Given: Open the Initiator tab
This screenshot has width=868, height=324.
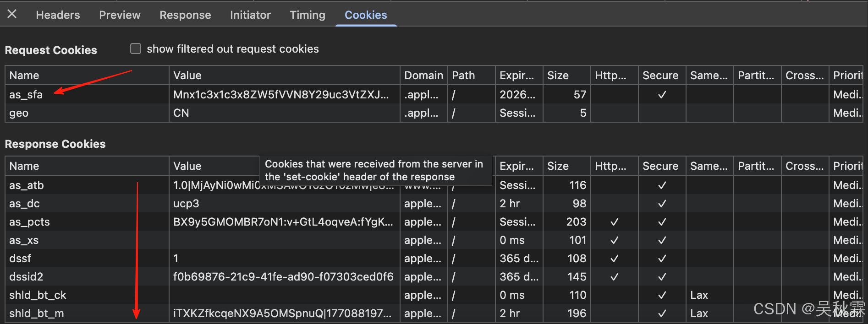Looking at the screenshot, I should [x=250, y=15].
